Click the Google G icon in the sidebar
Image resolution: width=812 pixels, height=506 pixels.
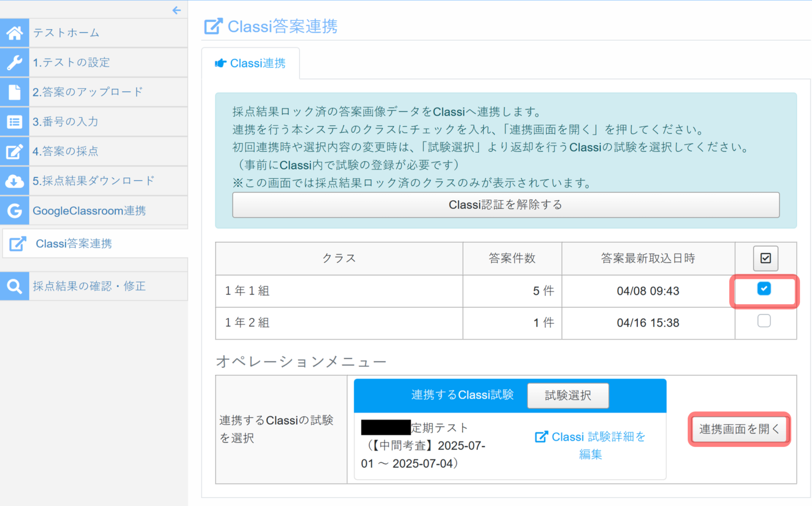pyautogui.click(x=14, y=211)
